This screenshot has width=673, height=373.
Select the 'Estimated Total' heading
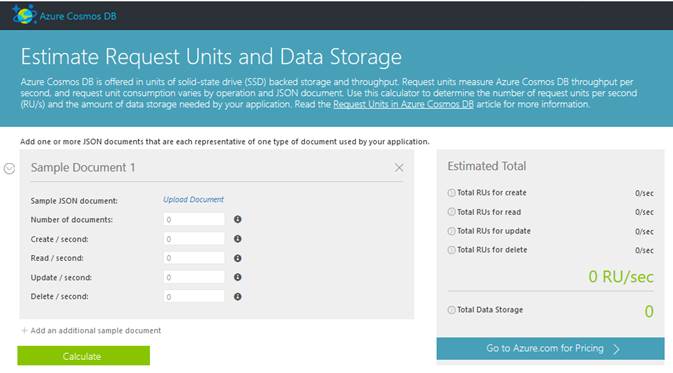pos(487,166)
